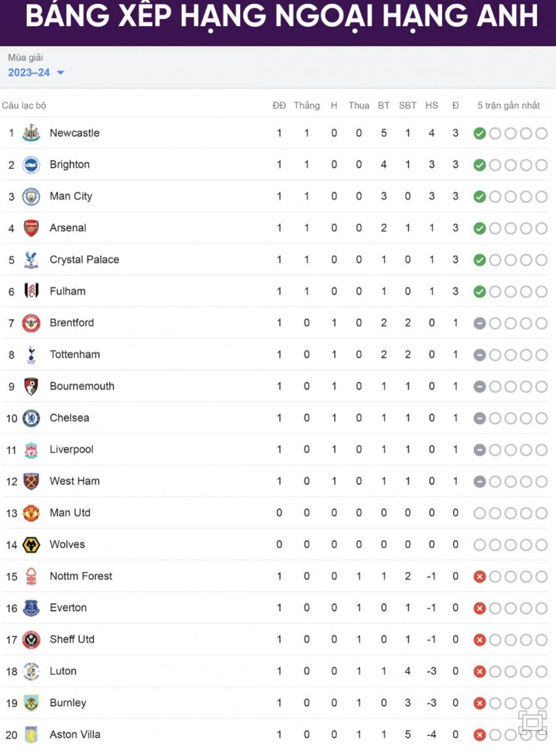Screen dimensions: 556x756
Task: Click the screenshot capture icon at bottom right
Action: pos(533,723)
